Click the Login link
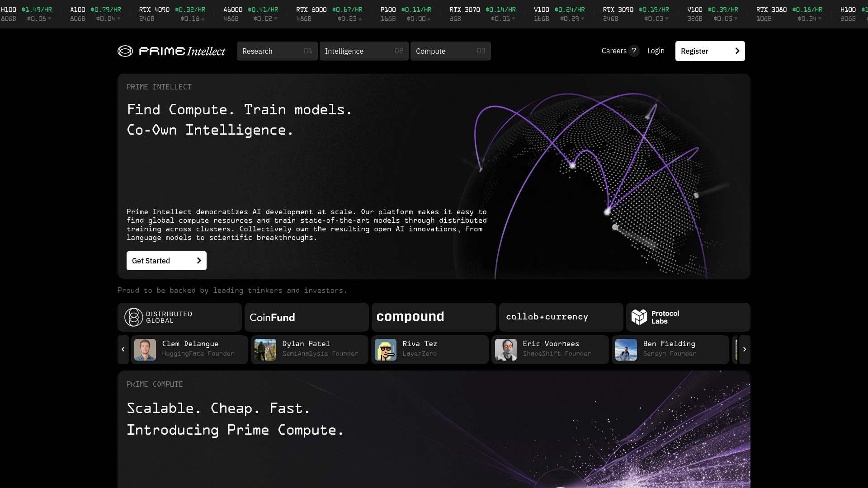The width and height of the screenshot is (868, 488). pos(656,51)
